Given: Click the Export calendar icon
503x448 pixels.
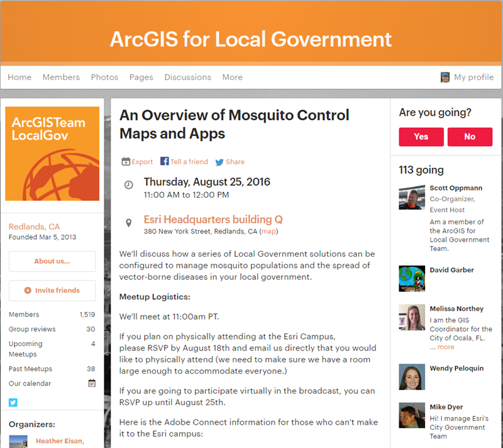Looking at the screenshot, I should 126,162.
